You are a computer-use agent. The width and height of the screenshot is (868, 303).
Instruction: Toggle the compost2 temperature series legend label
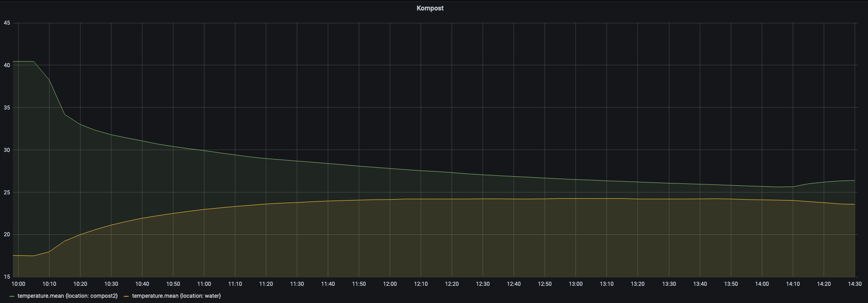click(67, 296)
